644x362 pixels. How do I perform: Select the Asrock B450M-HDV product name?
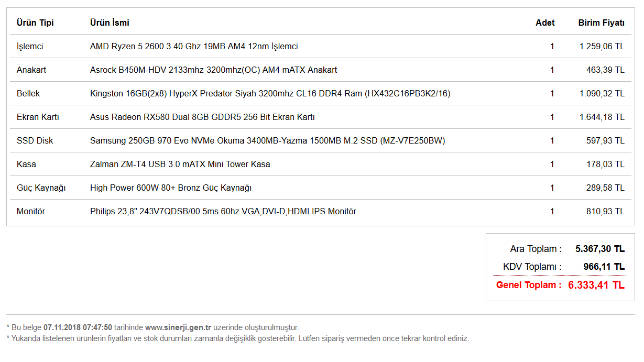click(x=214, y=70)
